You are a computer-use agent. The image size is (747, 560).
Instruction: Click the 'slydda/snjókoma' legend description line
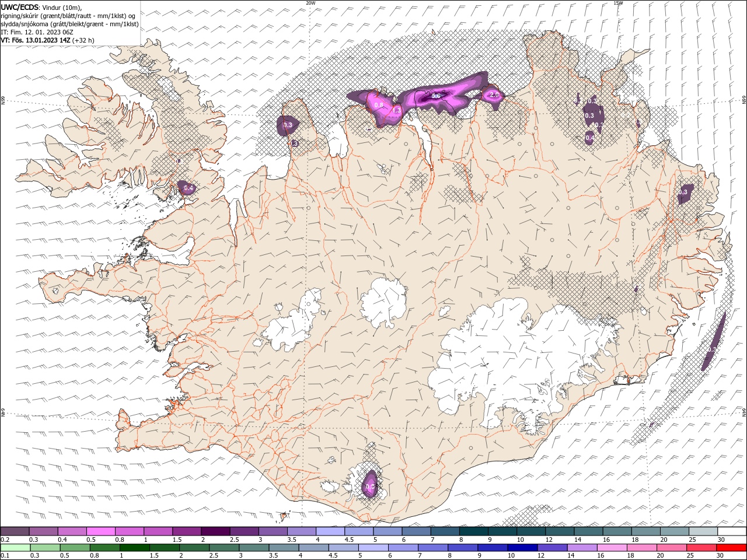tap(69, 24)
